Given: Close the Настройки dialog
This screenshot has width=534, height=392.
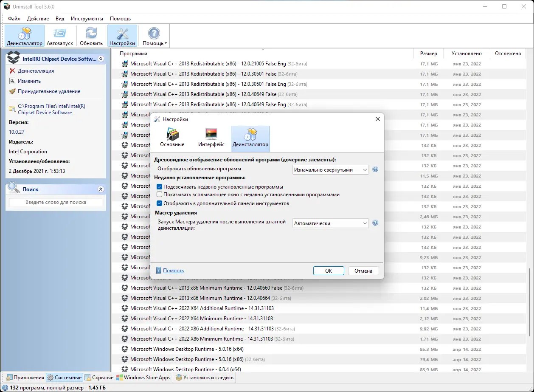Looking at the screenshot, I should 378,119.
